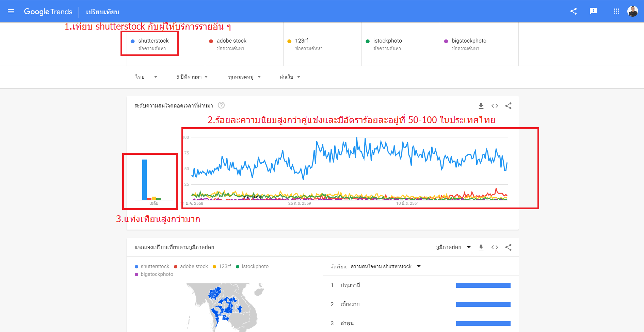The width and height of the screenshot is (644, 332).
Task: Click adobe stock in the map legend
Action: 191,266
